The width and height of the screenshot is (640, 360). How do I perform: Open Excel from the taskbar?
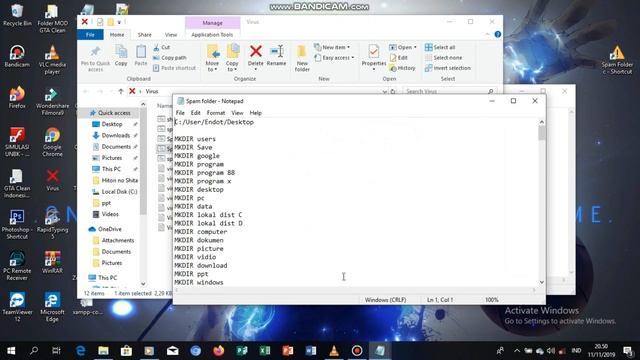pyautogui.click(x=264, y=351)
